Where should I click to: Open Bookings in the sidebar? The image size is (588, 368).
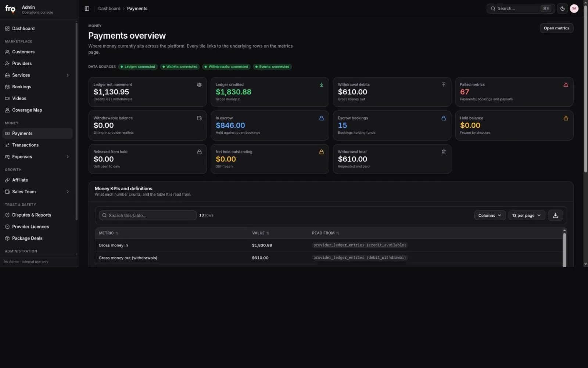(37, 87)
